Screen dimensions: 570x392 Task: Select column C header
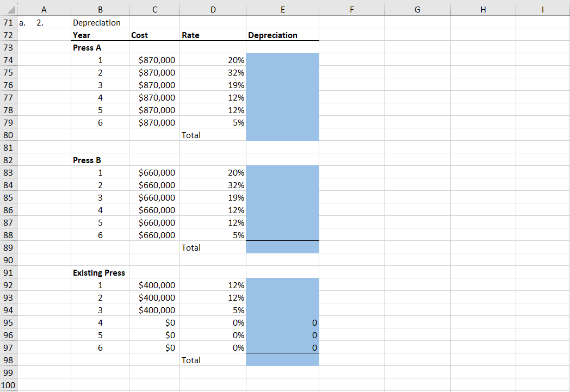154,9
